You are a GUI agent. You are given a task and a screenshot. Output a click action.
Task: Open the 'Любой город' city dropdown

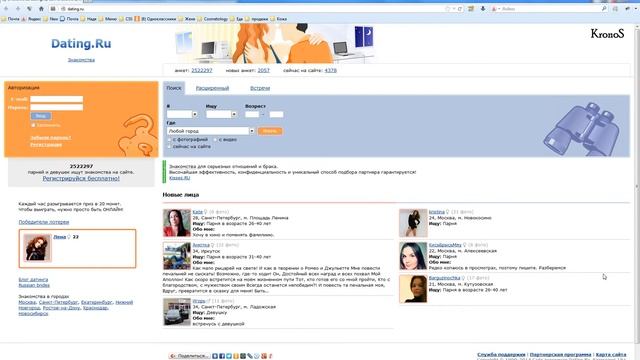coord(211,131)
